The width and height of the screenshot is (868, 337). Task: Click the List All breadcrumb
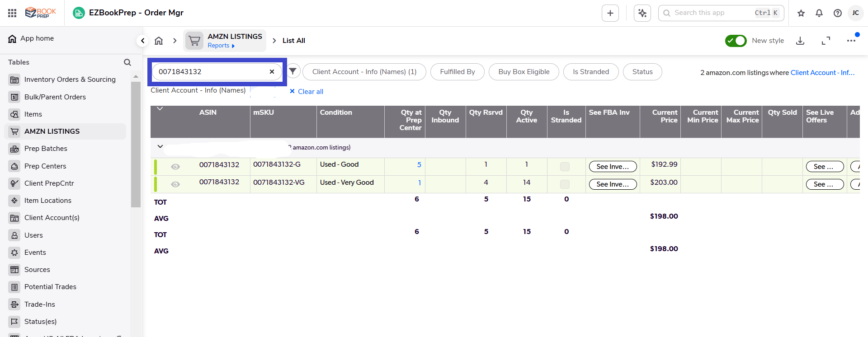tap(294, 41)
